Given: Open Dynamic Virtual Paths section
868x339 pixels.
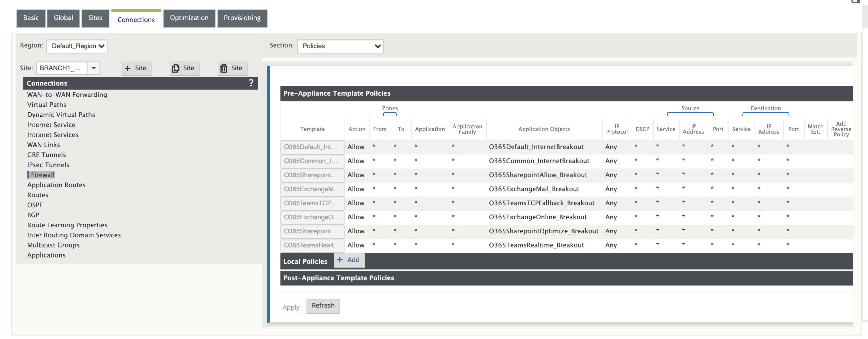Looking at the screenshot, I should tap(61, 115).
